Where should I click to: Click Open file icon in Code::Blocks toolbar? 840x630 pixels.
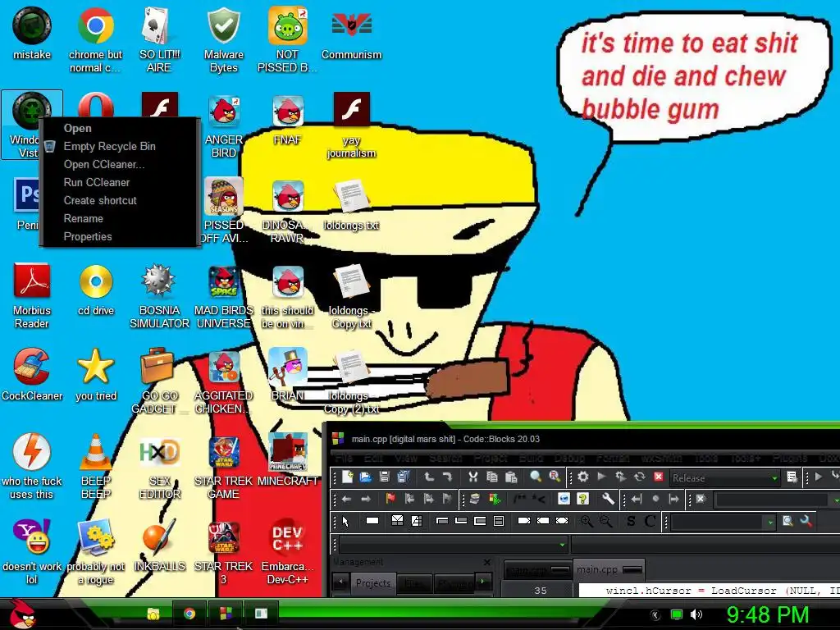(365, 477)
